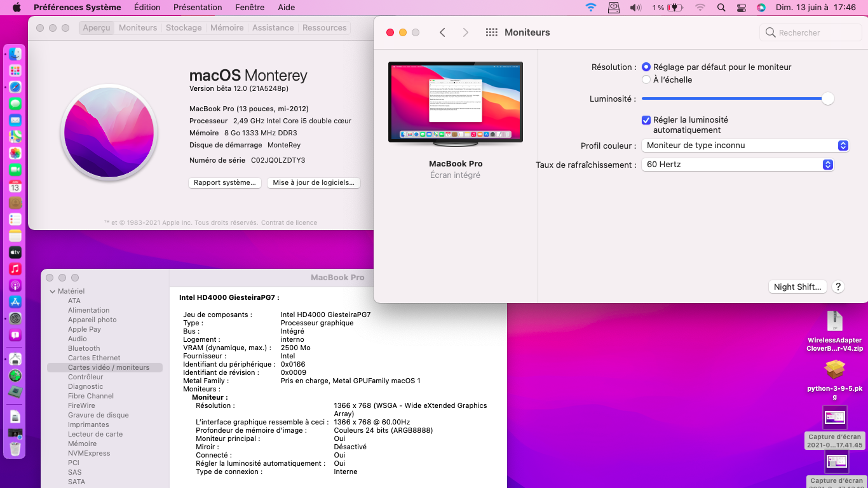Click the 'Rapport système...' button
The image size is (868, 488).
coord(225,183)
